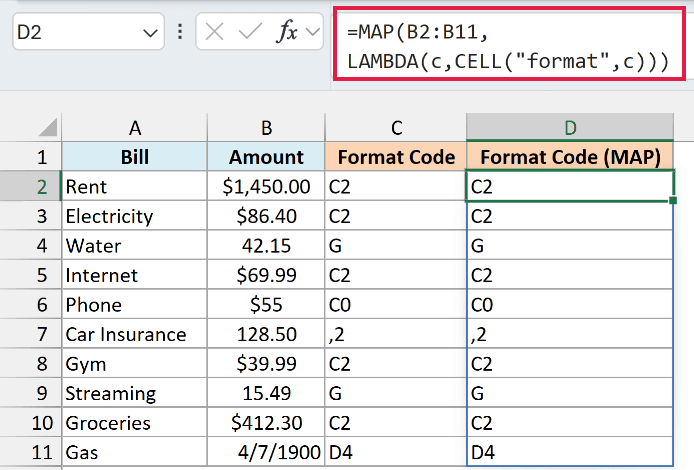Select column D cell with C0

[x=570, y=304]
